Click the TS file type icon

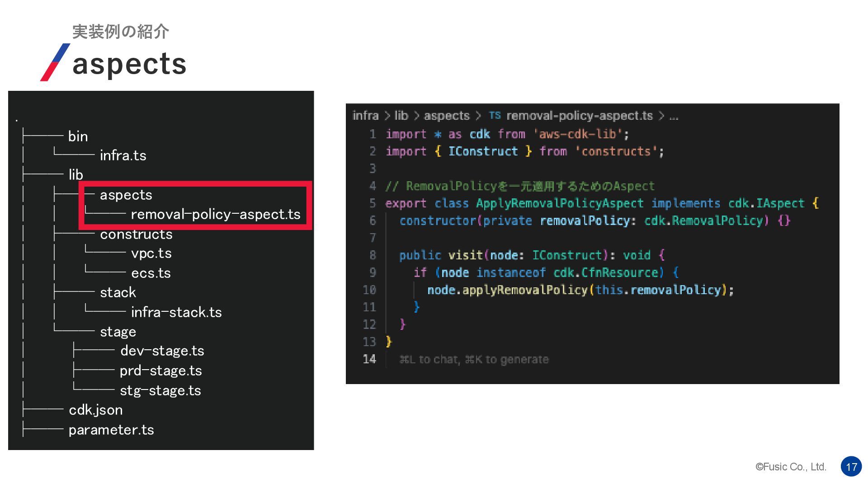[495, 116]
